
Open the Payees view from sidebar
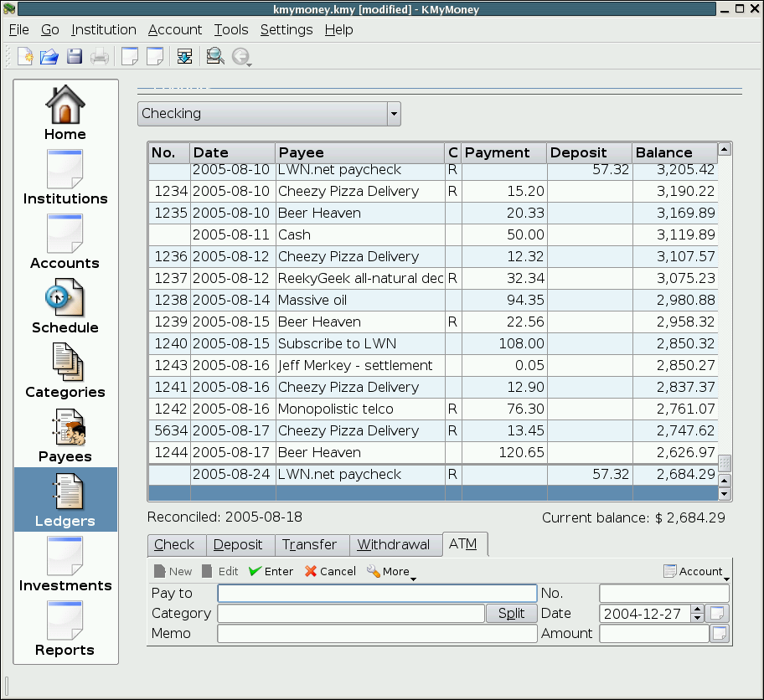65,435
